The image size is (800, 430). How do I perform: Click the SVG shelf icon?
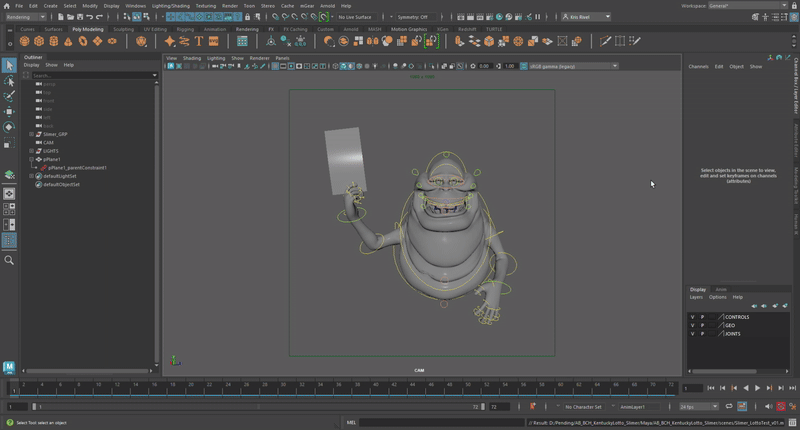tap(214, 41)
